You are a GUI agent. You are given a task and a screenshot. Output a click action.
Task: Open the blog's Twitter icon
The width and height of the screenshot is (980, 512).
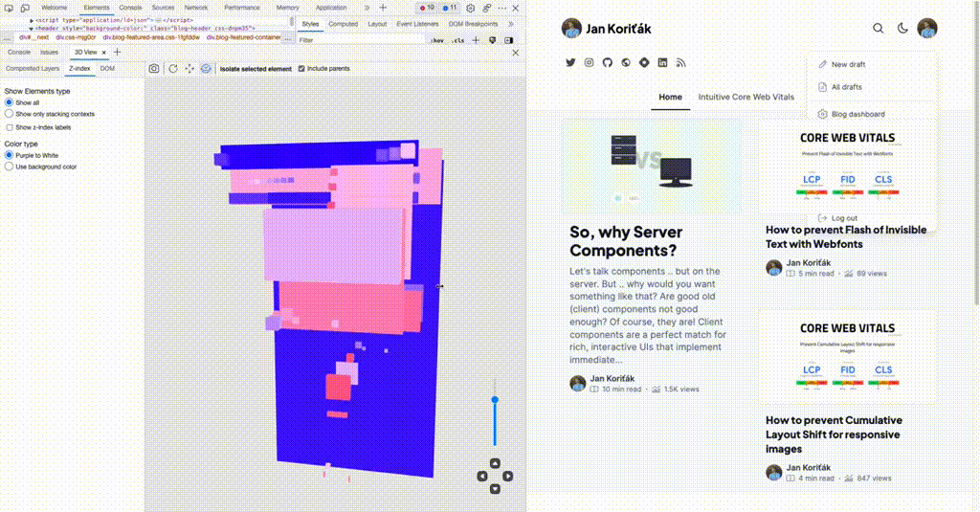pyautogui.click(x=570, y=62)
